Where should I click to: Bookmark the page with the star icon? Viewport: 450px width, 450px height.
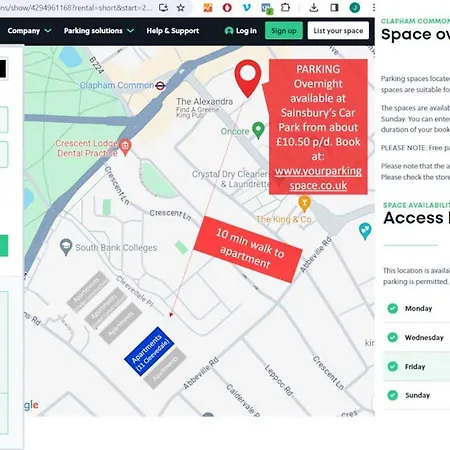tap(181, 7)
